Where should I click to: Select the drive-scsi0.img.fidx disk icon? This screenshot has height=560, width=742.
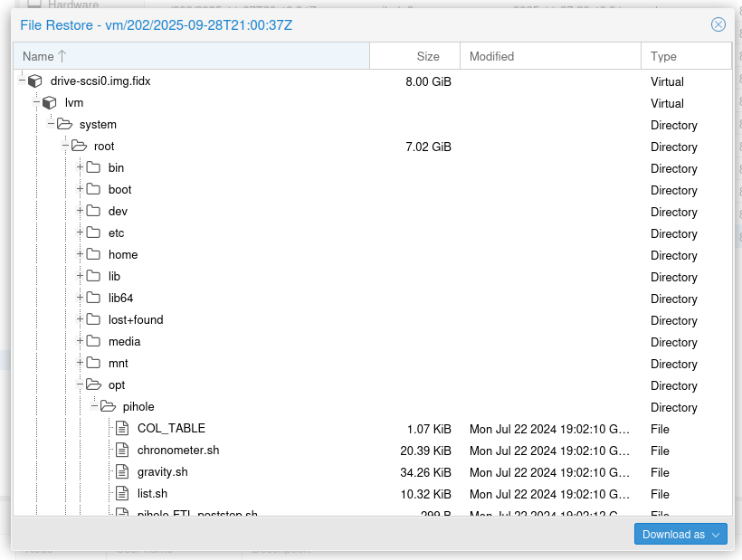pyautogui.click(x=35, y=81)
